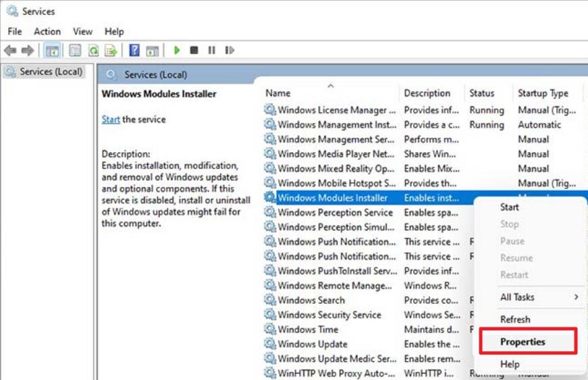
Task: Click the Forward arrow toolbar icon
Action: (28, 50)
